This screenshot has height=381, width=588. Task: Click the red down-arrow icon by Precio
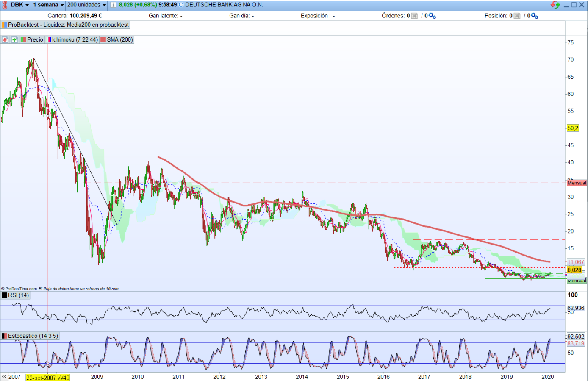pos(5,39)
